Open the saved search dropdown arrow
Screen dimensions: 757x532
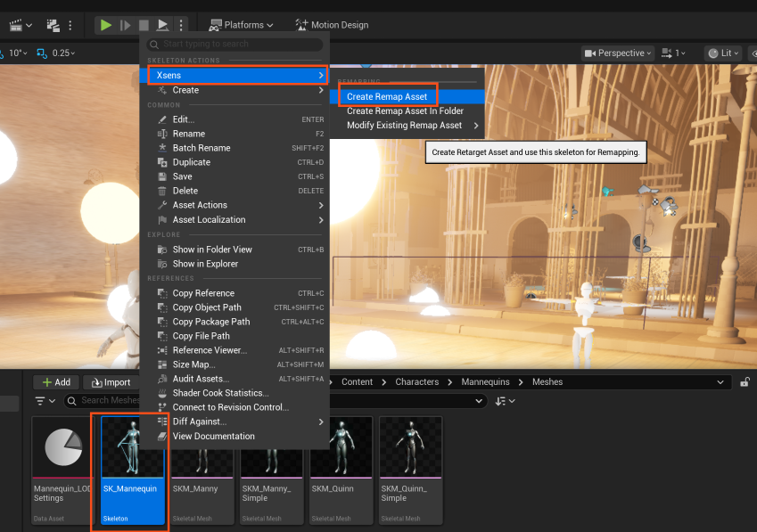click(x=479, y=401)
